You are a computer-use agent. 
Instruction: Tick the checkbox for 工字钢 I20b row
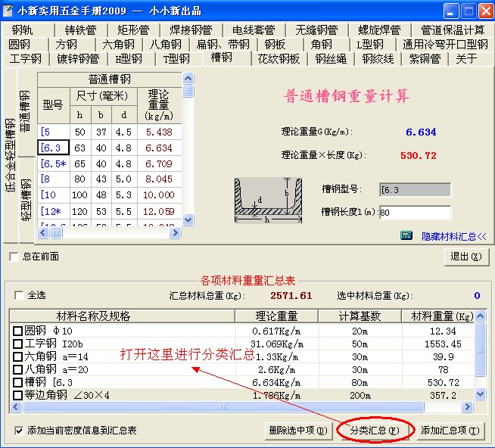click(x=17, y=344)
